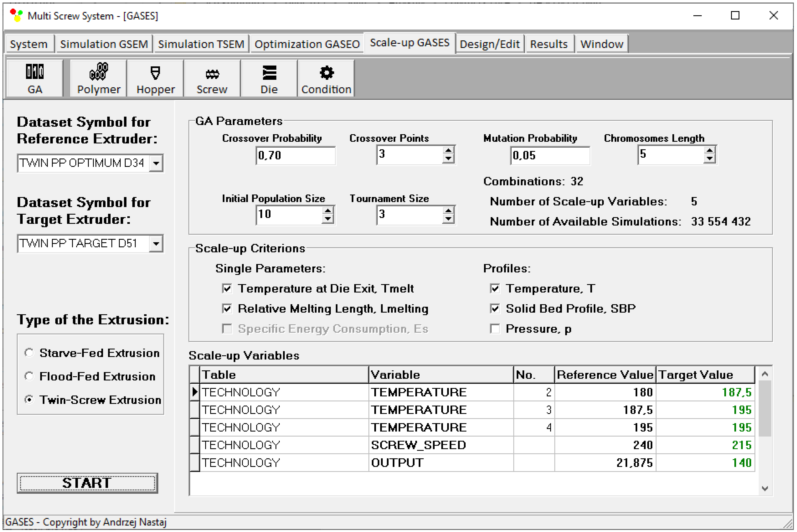Click the Mutation Probability input field
The height and width of the screenshot is (532, 797).
pyautogui.click(x=550, y=156)
